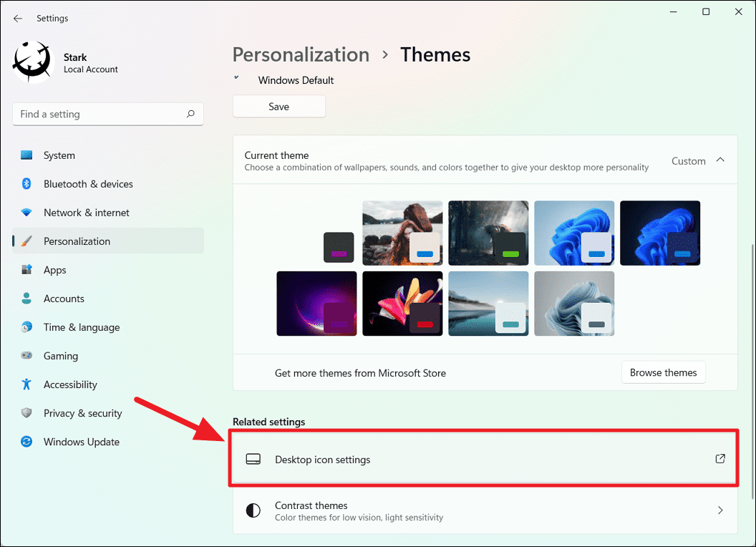Click the back arrow in the Settings title bar

[x=18, y=19]
